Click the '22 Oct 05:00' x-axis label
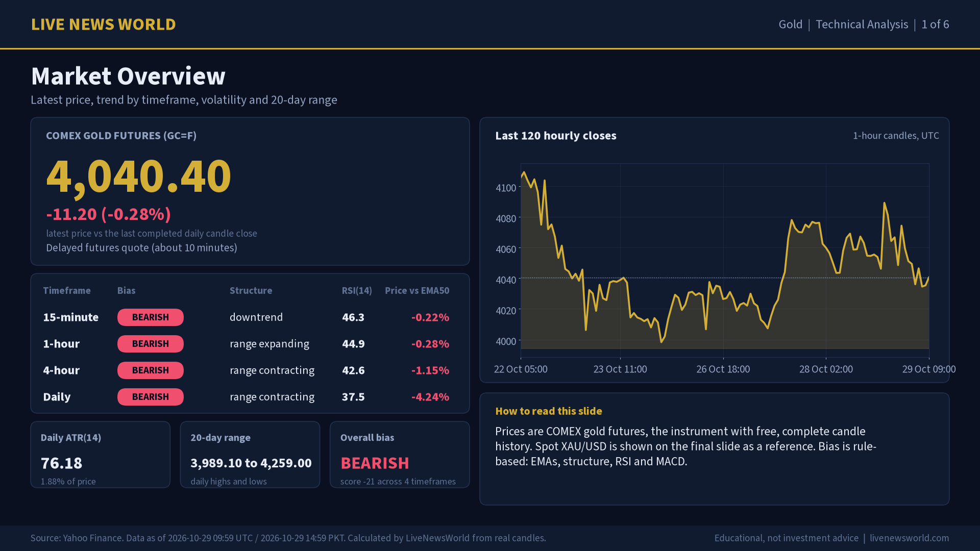980x551 pixels. 521,369
